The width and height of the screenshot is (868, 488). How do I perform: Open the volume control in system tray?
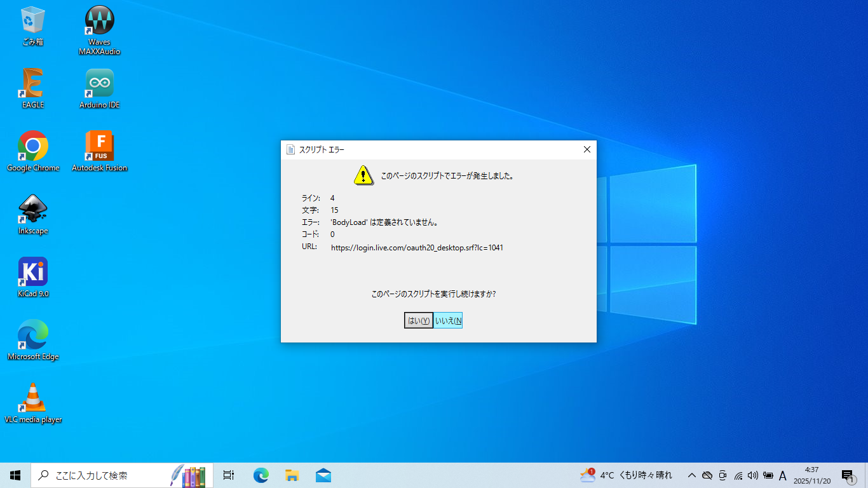tap(753, 475)
